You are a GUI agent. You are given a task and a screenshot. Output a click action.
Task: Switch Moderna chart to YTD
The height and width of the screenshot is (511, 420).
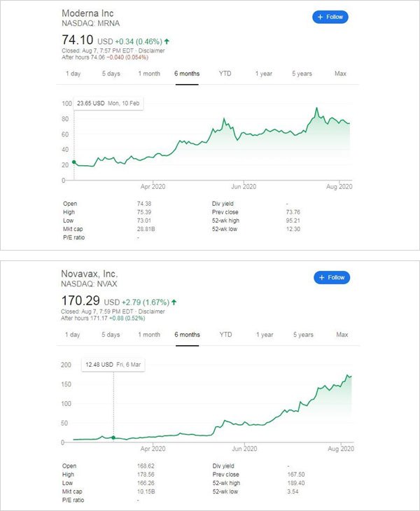tap(225, 73)
